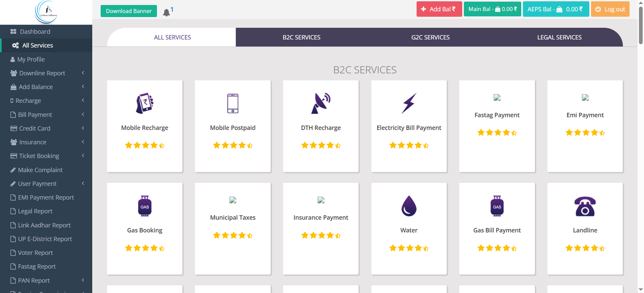Viewport: 644px width, 293px height.
Task: Open the G2C SERVICES tab
Action: (430, 37)
